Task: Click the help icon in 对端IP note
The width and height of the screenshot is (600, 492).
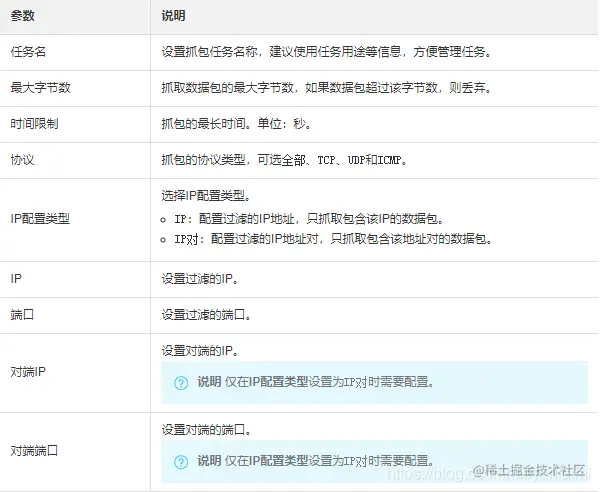Action: (x=181, y=383)
